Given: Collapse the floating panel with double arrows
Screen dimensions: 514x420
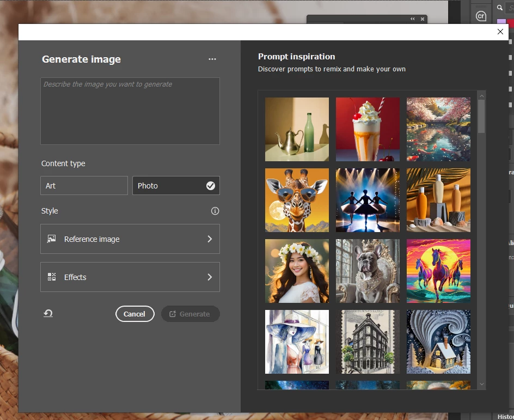Looking at the screenshot, I should tap(412, 19).
